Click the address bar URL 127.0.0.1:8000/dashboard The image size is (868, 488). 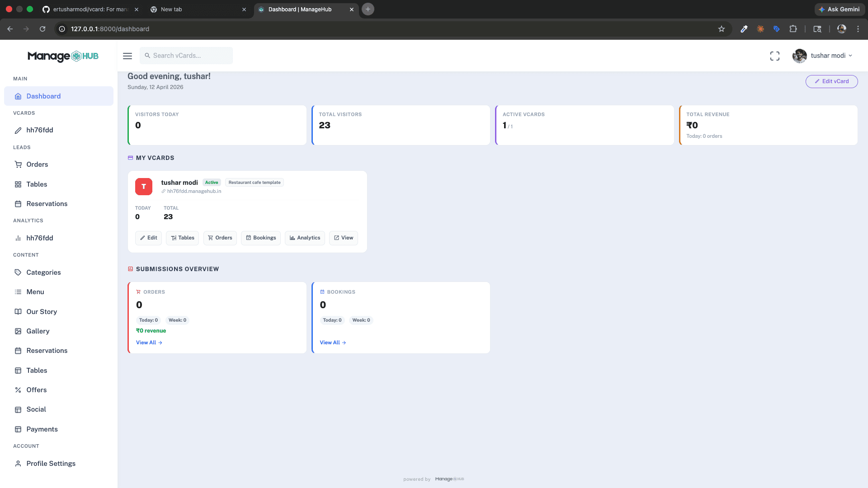click(110, 29)
